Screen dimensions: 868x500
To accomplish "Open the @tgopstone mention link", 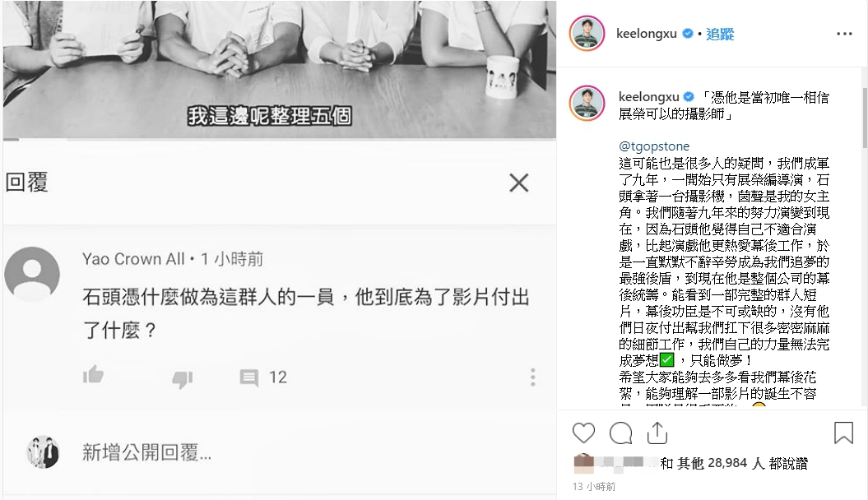I will point(654,146).
